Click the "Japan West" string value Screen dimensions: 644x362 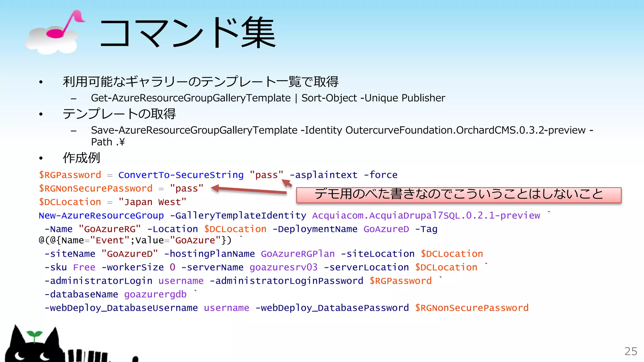pyautogui.click(x=153, y=202)
